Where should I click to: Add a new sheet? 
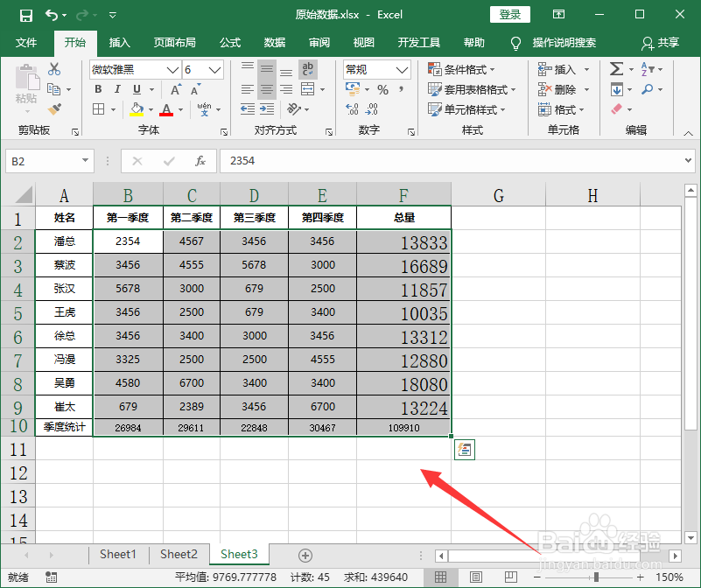pos(305,556)
